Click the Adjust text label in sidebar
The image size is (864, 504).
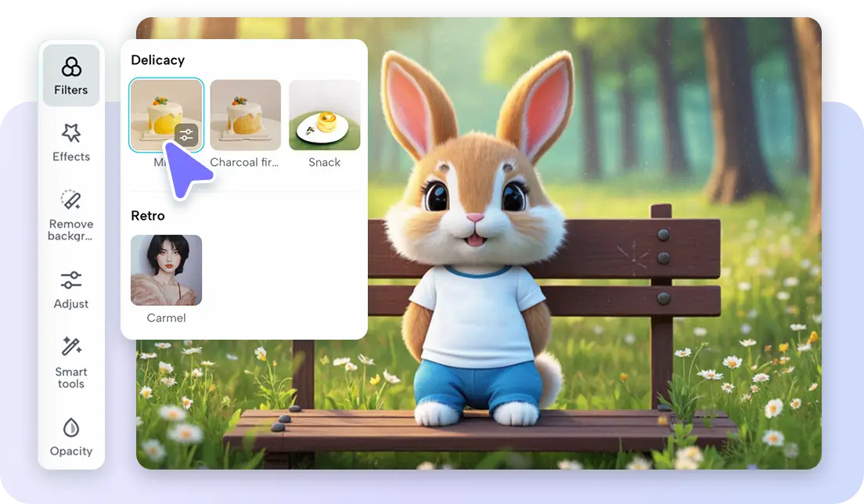click(71, 304)
